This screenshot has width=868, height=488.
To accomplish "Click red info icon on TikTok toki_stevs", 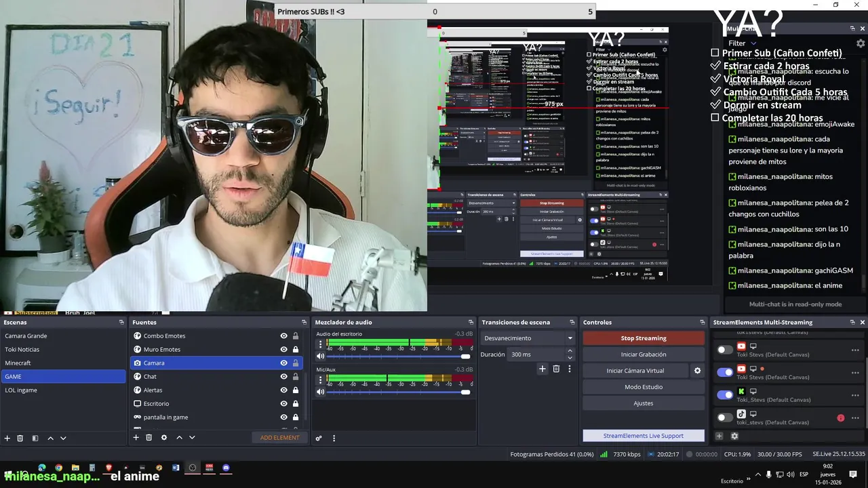I will pos(841,418).
